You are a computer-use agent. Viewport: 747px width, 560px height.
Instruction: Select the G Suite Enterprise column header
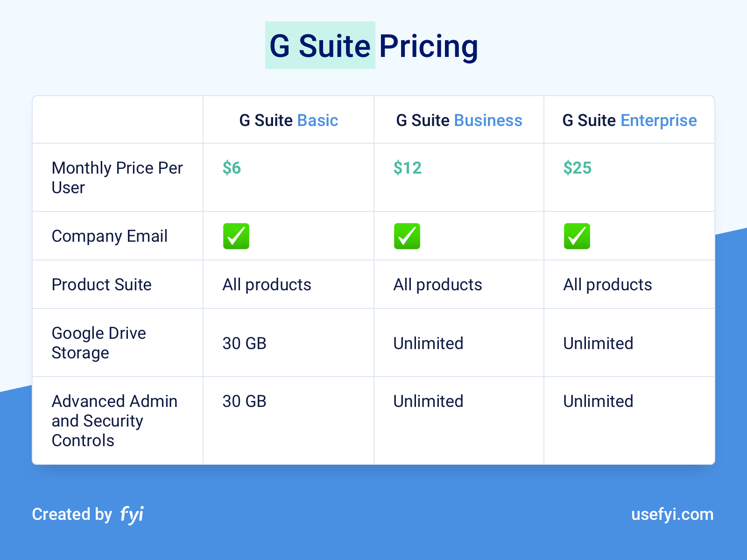[629, 120]
